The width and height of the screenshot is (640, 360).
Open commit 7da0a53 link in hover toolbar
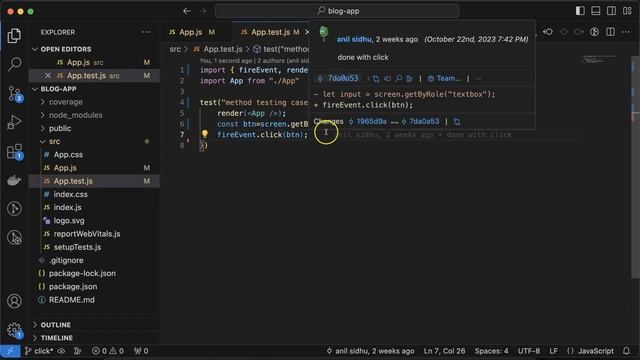[x=339, y=78]
